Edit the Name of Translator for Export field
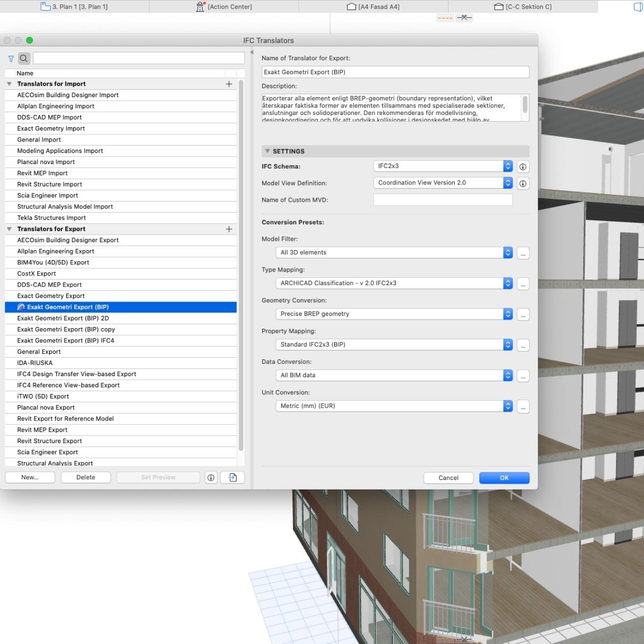The width and height of the screenshot is (644, 644). 395,72
